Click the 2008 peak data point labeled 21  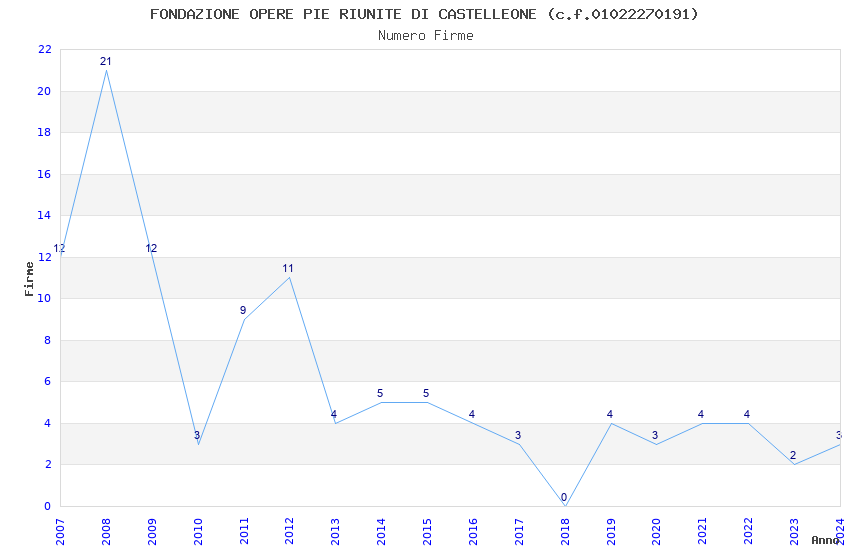click(106, 70)
